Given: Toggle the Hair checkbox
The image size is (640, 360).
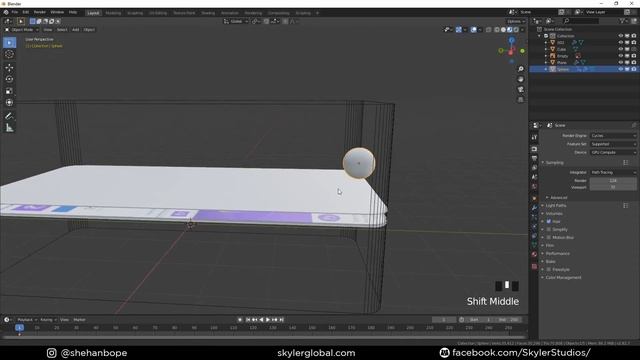Looking at the screenshot, I should pyautogui.click(x=549, y=221).
